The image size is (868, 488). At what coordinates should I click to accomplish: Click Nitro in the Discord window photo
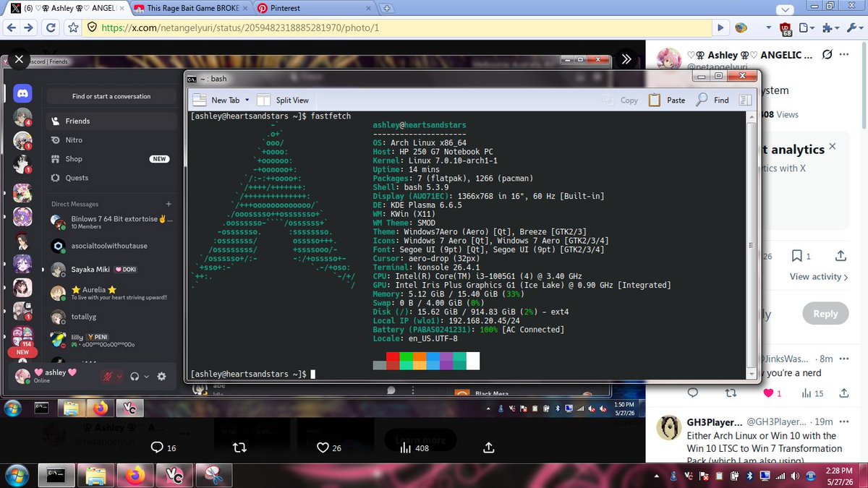[x=111, y=140]
